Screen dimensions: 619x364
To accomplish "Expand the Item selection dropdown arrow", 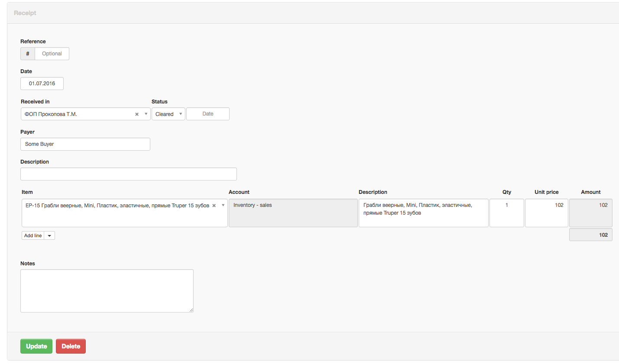I will coord(223,205).
